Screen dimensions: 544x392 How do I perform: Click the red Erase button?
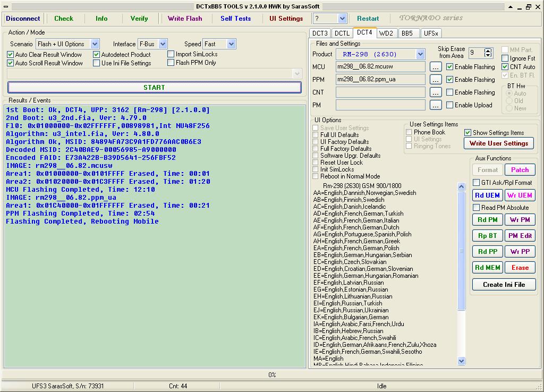[520, 268]
